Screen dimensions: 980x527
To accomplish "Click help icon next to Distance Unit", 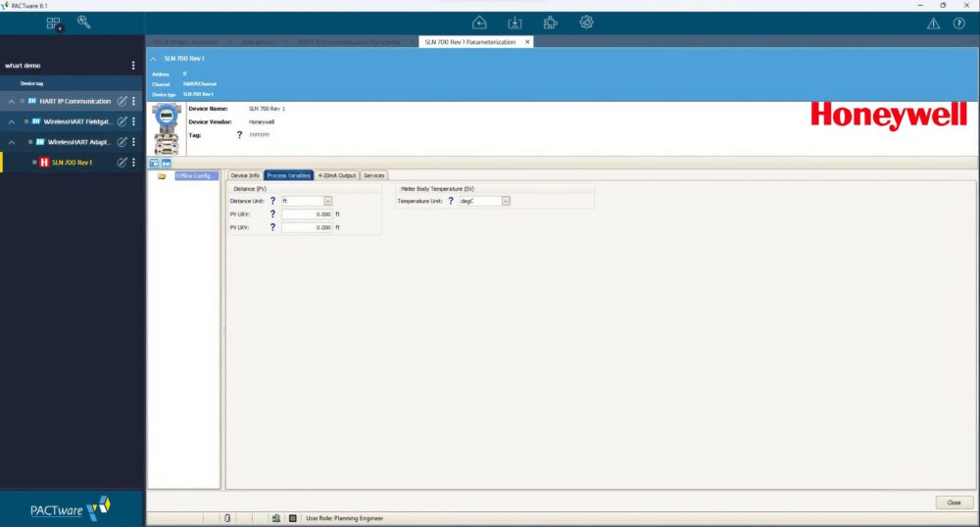I will click(x=272, y=201).
